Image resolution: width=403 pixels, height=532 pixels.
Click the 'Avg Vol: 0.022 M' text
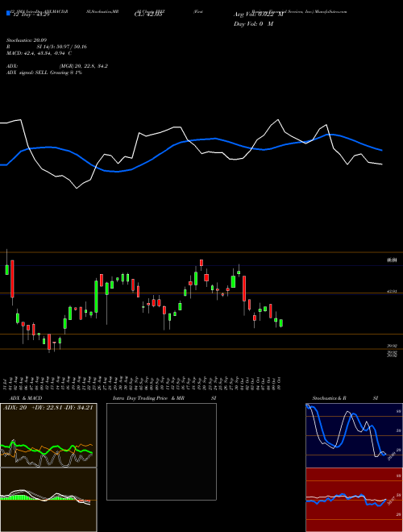[x=258, y=15]
